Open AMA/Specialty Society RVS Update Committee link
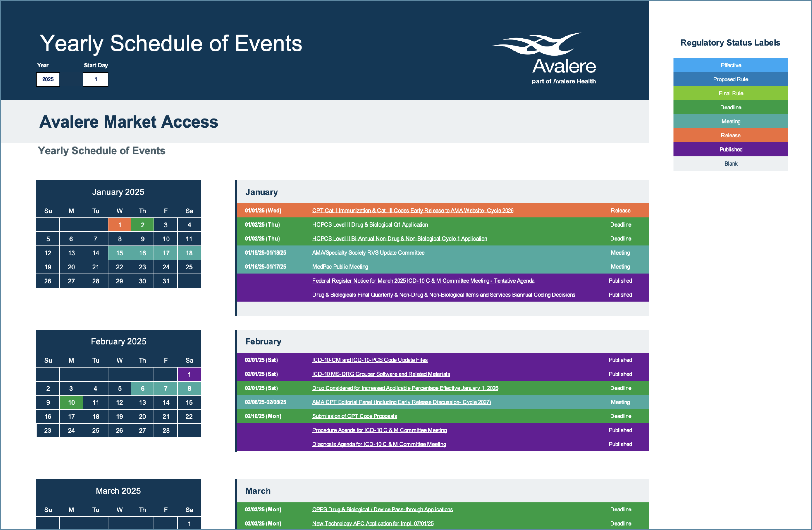Screen dimensions: 812x530 pos(368,253)
